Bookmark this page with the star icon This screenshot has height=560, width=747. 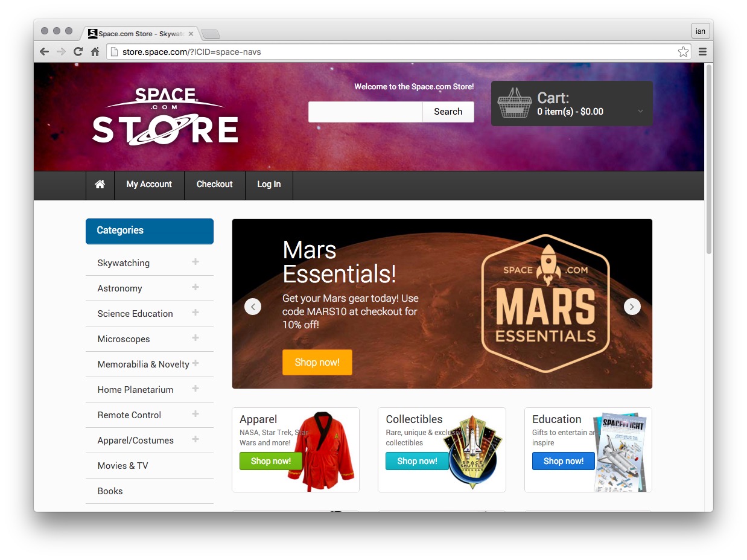pyautogui.click(x=683, y=52)
